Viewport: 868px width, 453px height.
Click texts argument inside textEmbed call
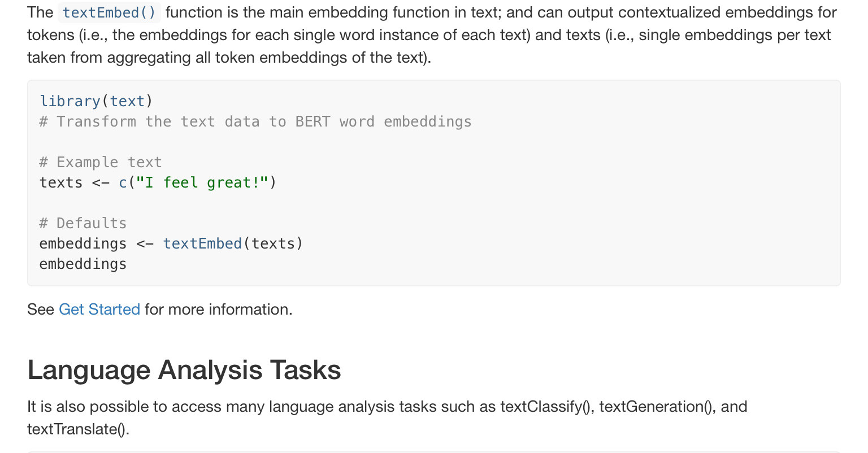coord(274,243)
